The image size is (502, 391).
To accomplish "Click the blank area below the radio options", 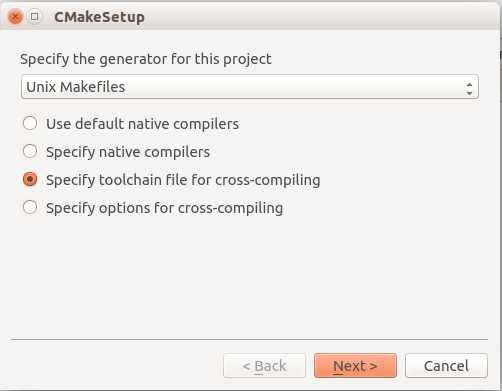I will click(x=250, y=277).
